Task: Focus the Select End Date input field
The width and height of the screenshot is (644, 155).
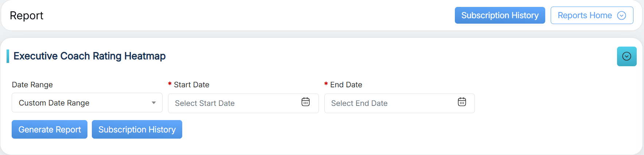Action: (x=390, y=103)
